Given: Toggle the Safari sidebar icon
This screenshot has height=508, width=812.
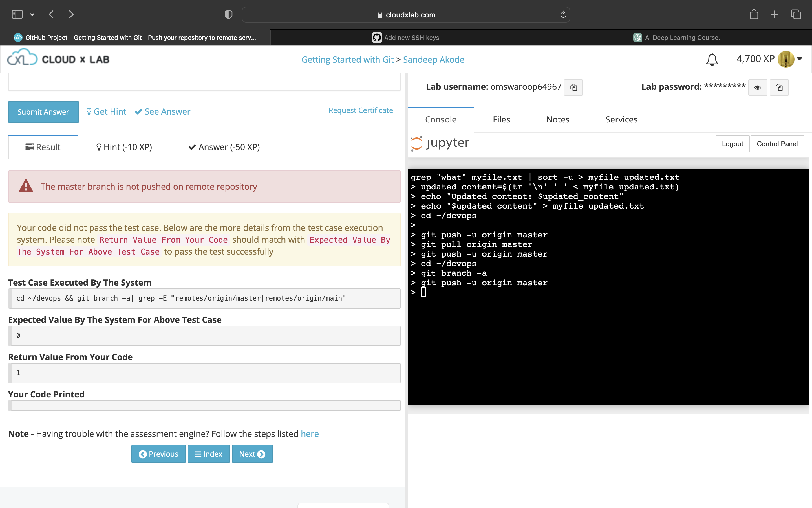Looking at the screenshot, I should click(x=17, y=14).
